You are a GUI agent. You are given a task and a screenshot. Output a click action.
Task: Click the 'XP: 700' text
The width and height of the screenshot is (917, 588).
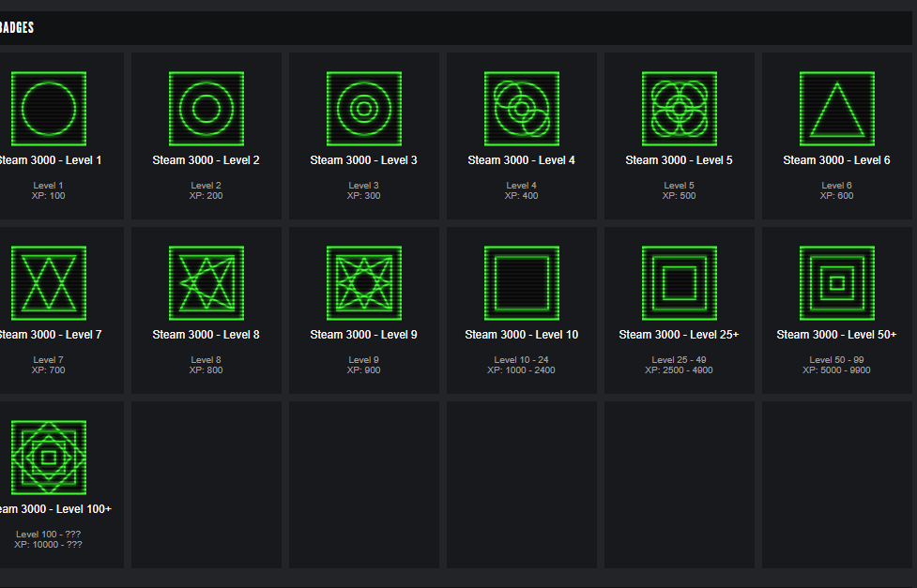pyautogui.click(x=48, y=370)
